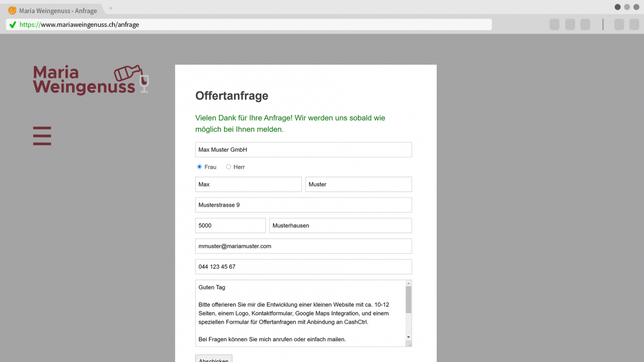Click the first name field containing Max
Screen dimensions: 644x362
coord(248,184)
